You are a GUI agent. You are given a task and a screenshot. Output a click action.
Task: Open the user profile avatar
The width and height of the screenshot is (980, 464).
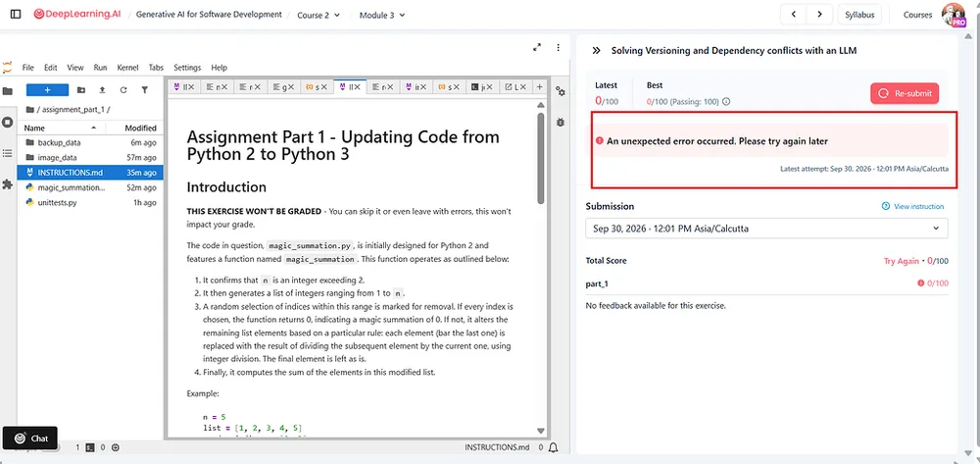pyautogui.click(x=954, y=15)
